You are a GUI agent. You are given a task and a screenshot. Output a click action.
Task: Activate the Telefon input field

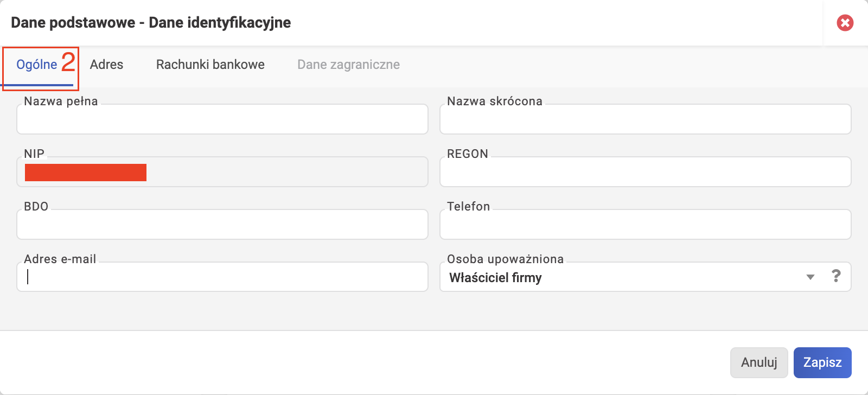click(645, 225)
